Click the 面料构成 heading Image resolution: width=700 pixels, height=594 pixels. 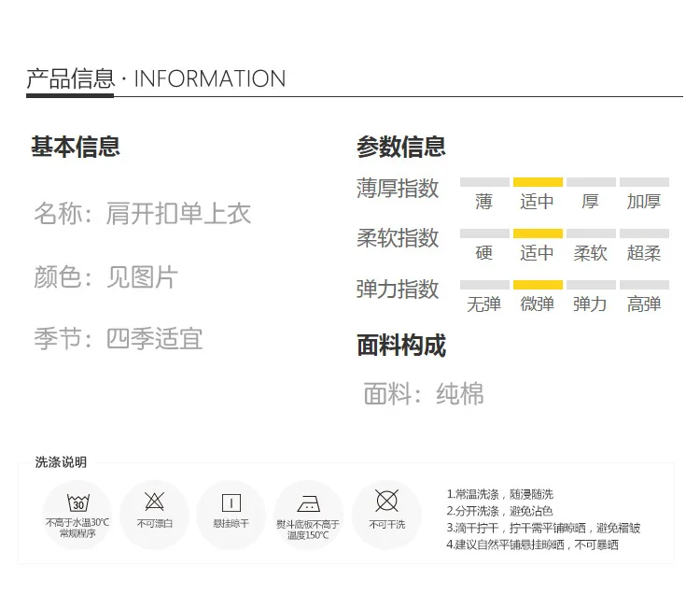pyautogui.click(x=401, y=346)
